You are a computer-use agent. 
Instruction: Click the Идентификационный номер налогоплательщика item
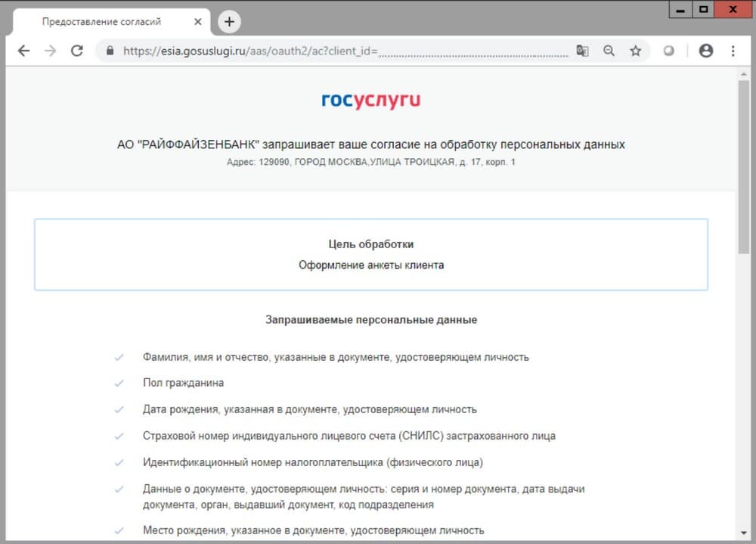(313, 462)
